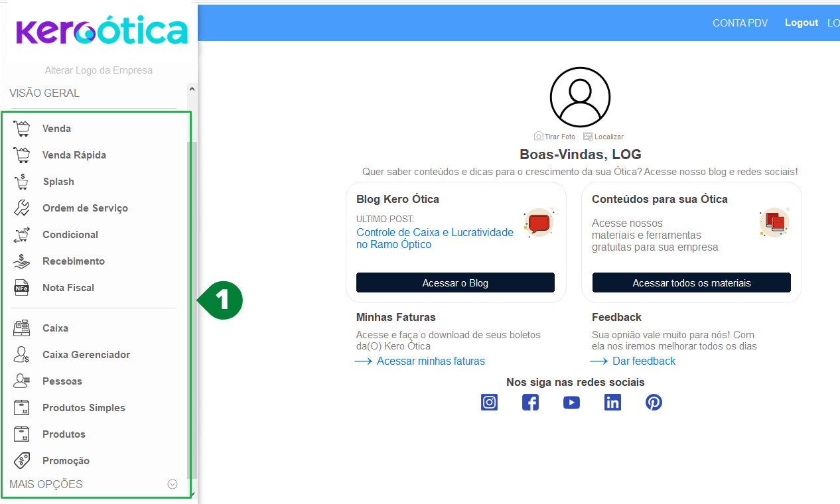The width and height of the screenshot is (840, 504).
Task: Click the Splash cart icon
Action: 22,181
